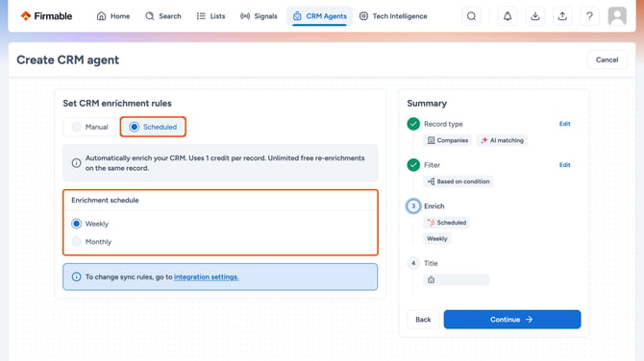
Task: Click the Summary heading
Action: [x=427, y=104]
